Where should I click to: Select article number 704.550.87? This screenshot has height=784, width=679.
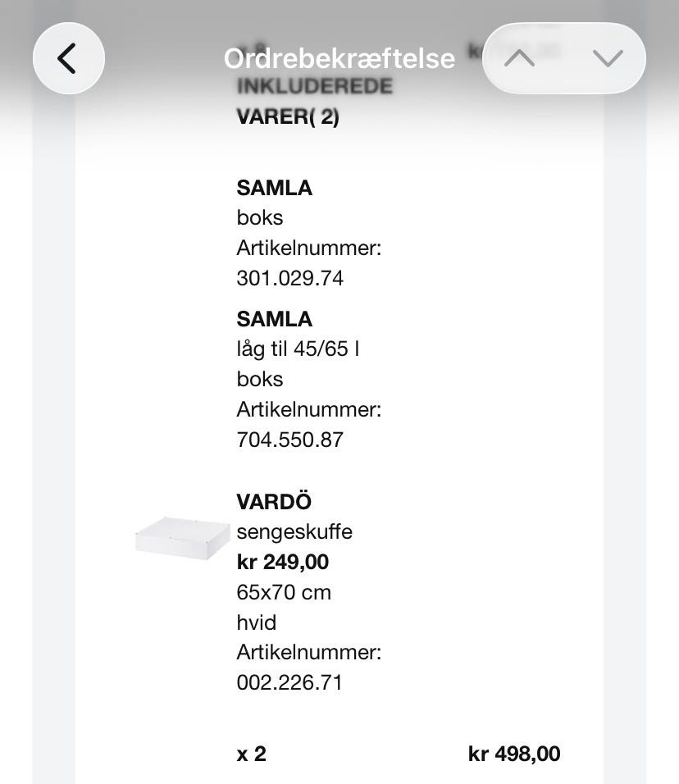(x=289, y=440)
